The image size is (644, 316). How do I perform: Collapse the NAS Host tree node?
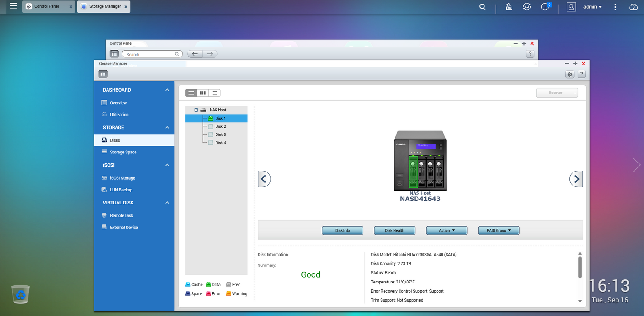point(197,110)
